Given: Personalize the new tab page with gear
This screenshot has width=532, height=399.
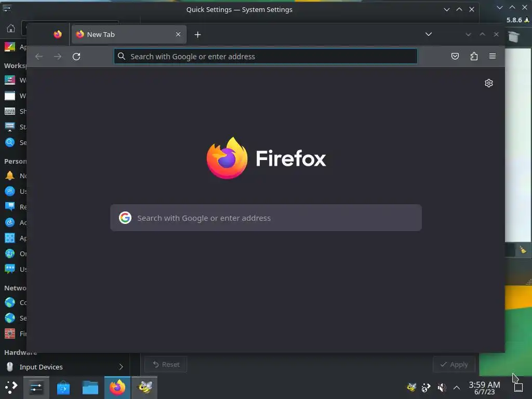Looking at the screenshot, I should coord(488,83).
